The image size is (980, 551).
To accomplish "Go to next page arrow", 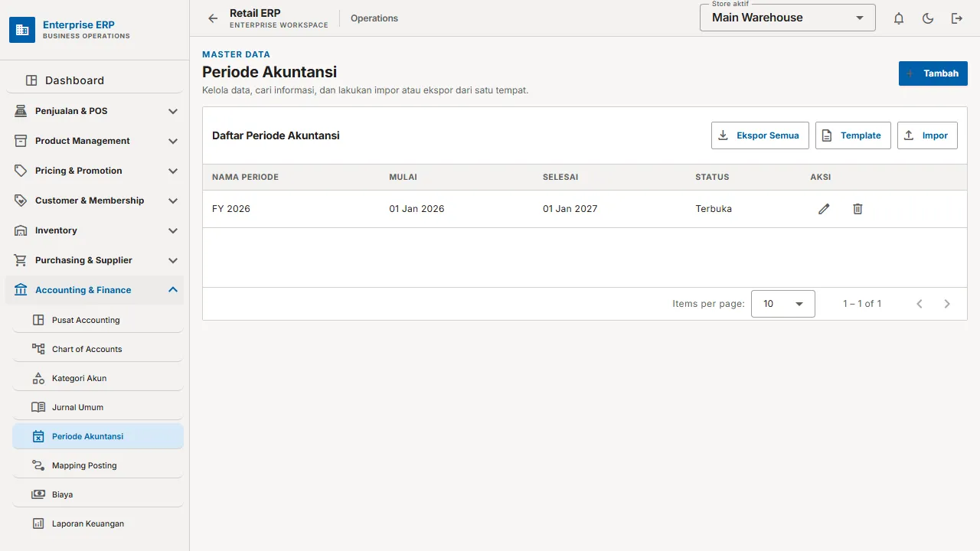I will [947, 304].
